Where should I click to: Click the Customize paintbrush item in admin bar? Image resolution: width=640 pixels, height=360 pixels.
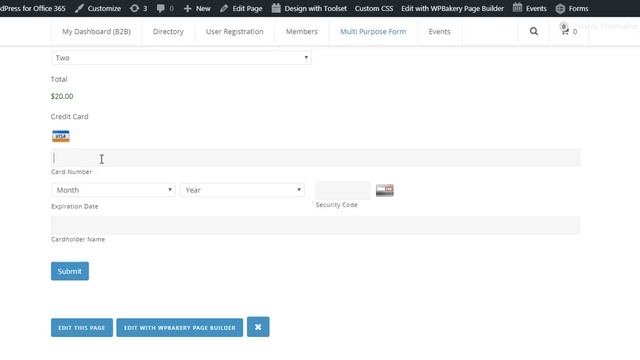pyautogui.click(x=98, y=8)
